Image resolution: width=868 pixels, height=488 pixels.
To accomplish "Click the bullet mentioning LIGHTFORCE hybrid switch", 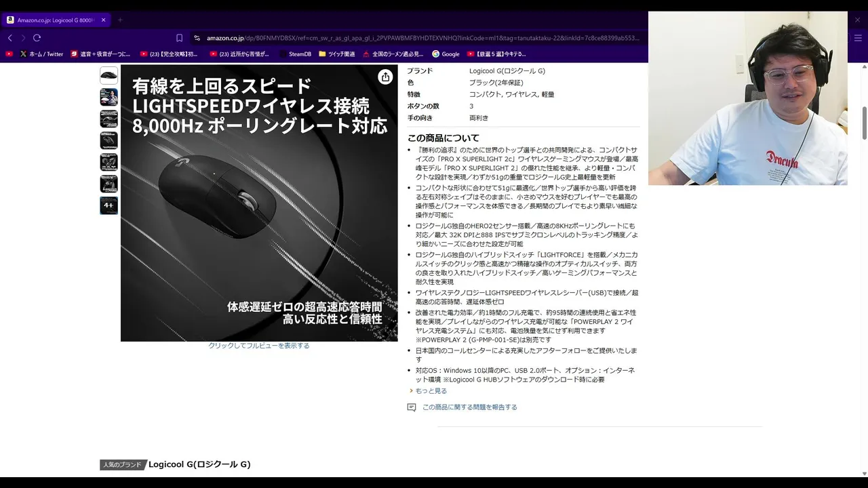I will [x=526, y=268].
